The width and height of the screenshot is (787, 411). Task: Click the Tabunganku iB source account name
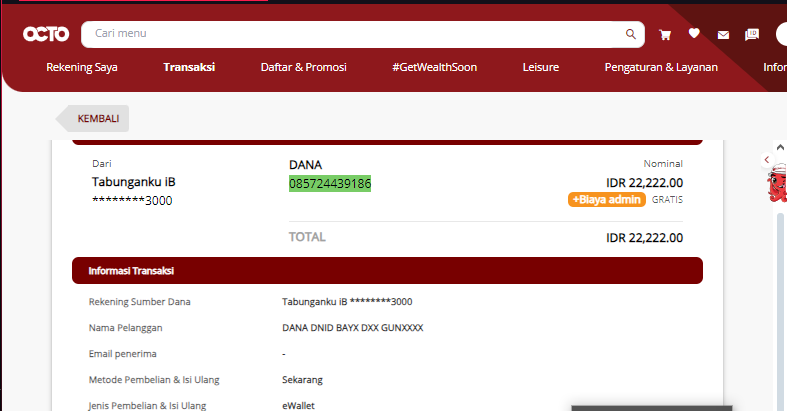(x=134, y=182)
